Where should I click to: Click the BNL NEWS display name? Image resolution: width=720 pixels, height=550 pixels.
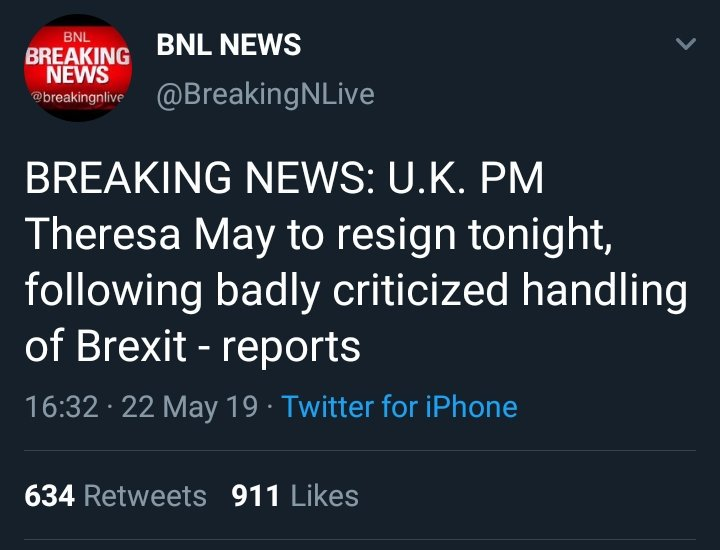(x=229, y=45)
